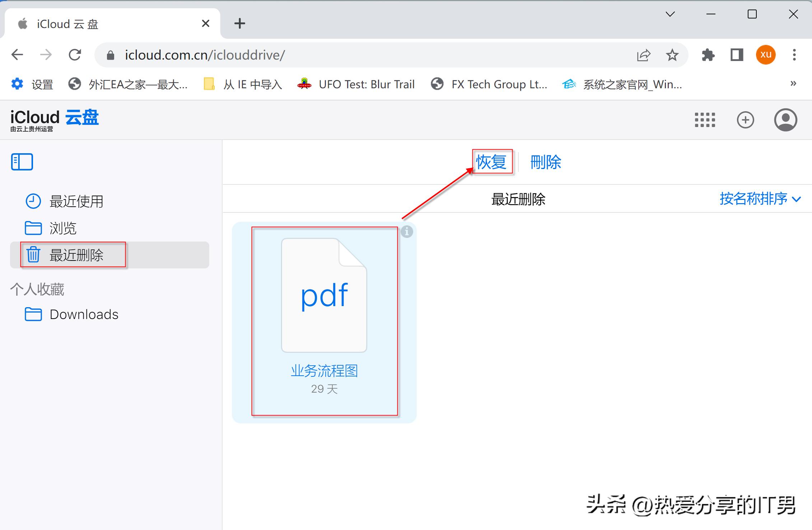The image size is (812, 530).
Task: Open the extensions puzzle icon
Action: pyautogui.click(x=708, y=55)
